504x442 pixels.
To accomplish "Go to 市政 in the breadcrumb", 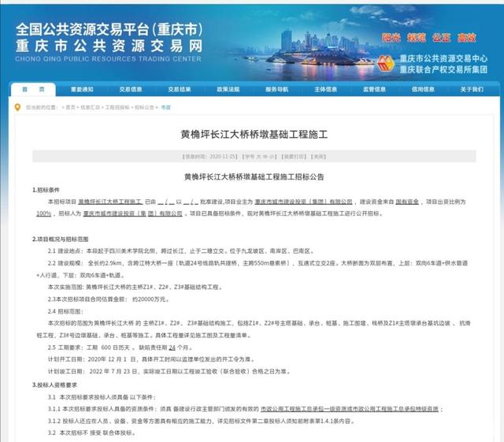I will point(166,107).
